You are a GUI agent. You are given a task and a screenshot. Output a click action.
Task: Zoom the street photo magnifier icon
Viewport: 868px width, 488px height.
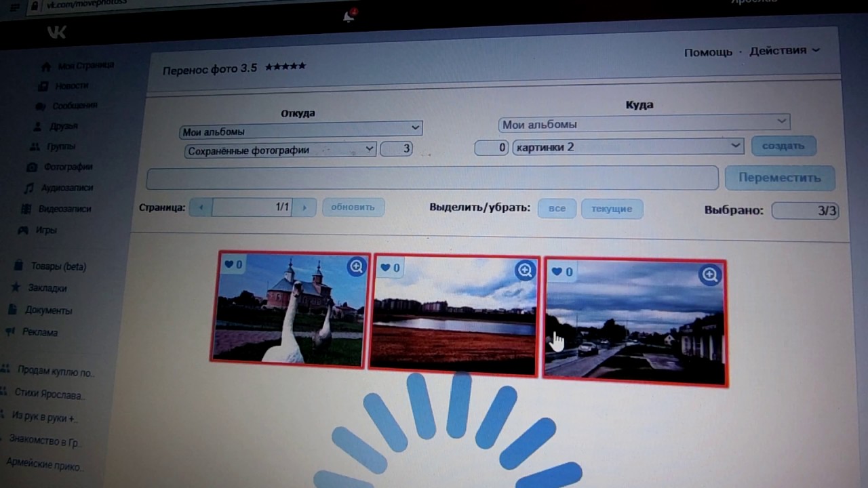(710, 274)
